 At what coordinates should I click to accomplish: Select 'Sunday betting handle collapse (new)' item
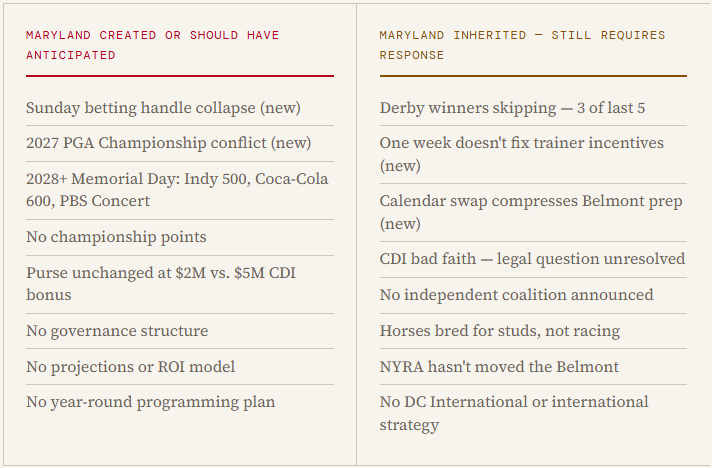click(x=180, y=108)
